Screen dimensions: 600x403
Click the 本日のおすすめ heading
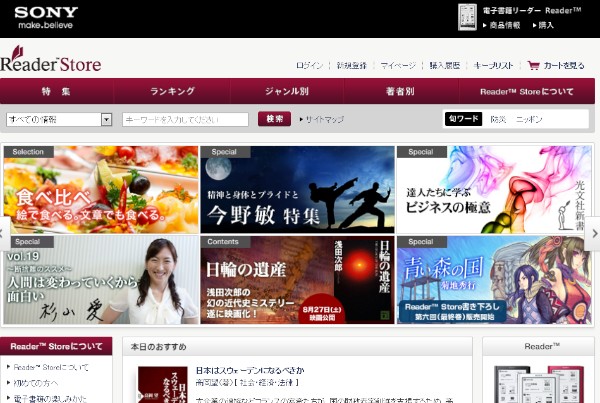(x=158, y=347)
